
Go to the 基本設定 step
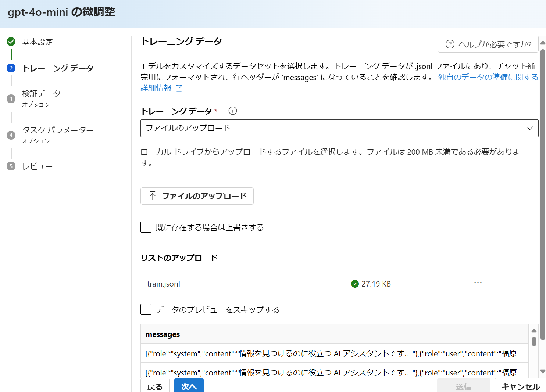click(x=38, y=42)
